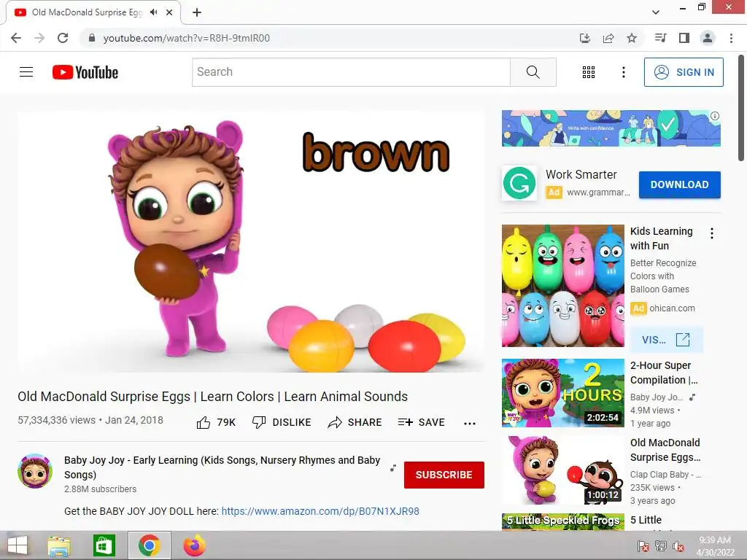Screen dimensions: 747x560
Task: Open the taskbar clock 9:39 AM
Action: coord(715,546)
